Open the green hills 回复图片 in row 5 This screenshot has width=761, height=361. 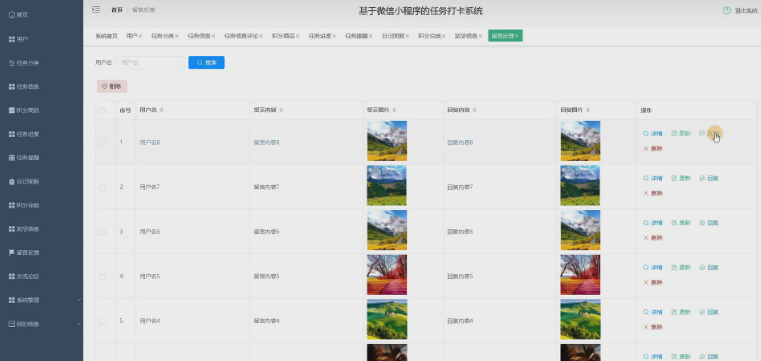(x=580, y=320)
